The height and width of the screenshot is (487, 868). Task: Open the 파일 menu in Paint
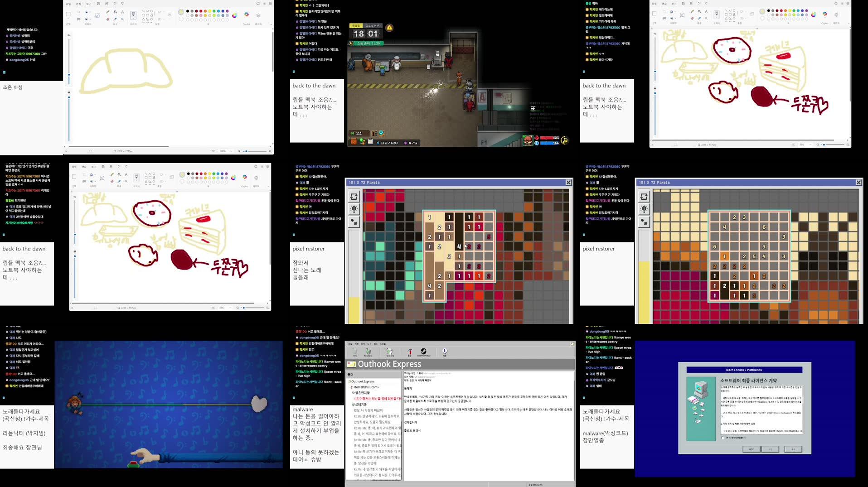point(68,3)
